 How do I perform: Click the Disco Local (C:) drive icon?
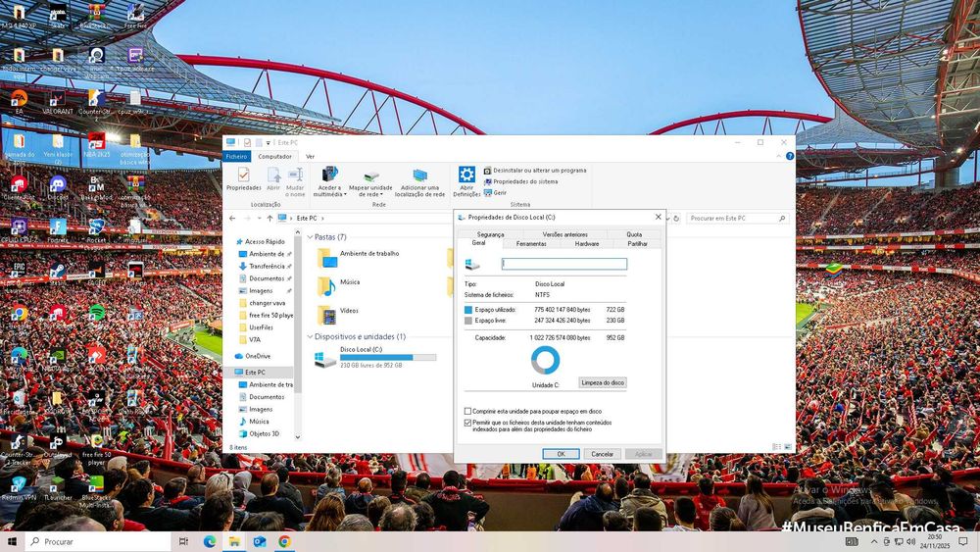(x=325, y=358)
